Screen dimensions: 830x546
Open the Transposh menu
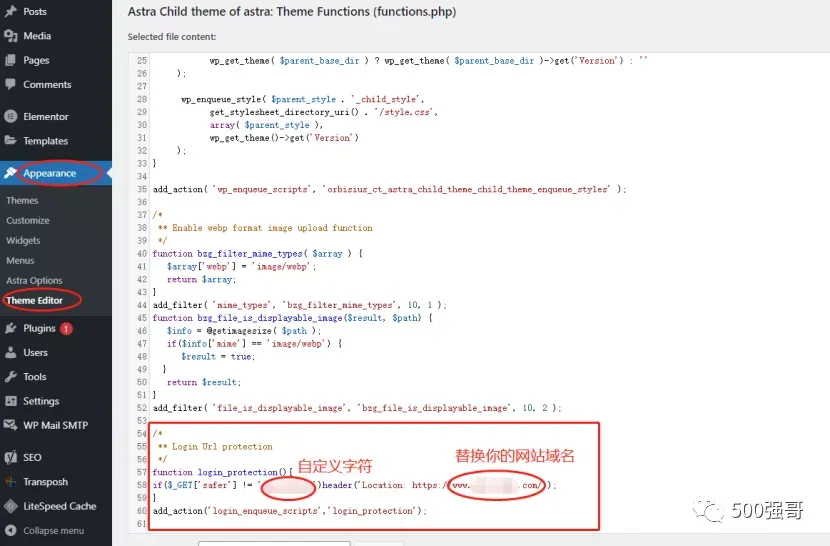point(46,482)
